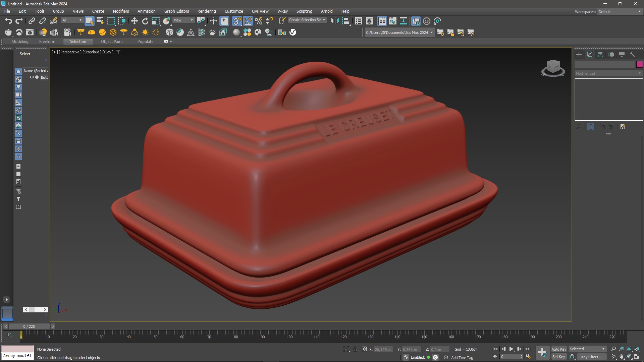Open the Display panel tab
Screen dimensions: 644x362
pyautogui.click(x=622, y=55)
